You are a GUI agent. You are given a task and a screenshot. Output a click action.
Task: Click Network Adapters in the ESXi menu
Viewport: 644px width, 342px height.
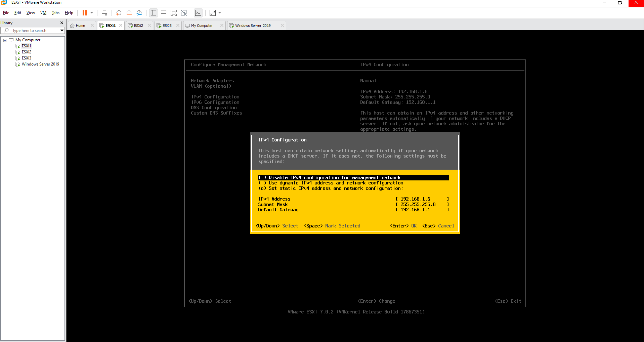click(x=212, y=81)
